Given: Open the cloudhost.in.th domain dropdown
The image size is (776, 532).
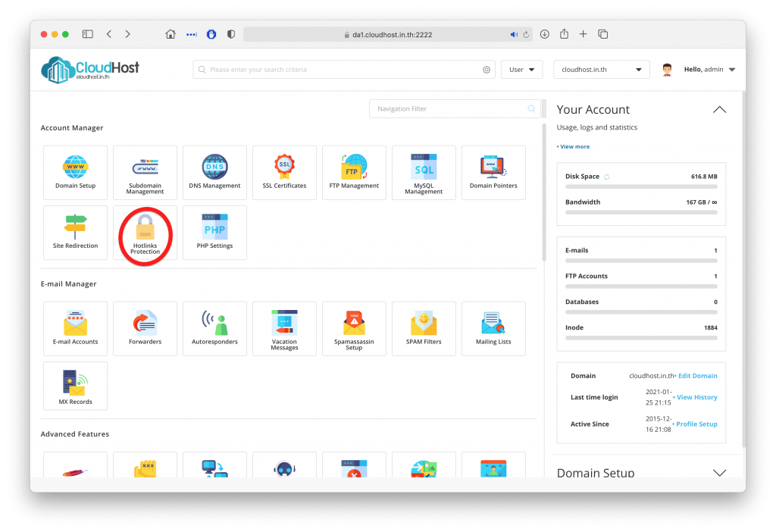Looking at the screenshot, I should coord(601,70).
